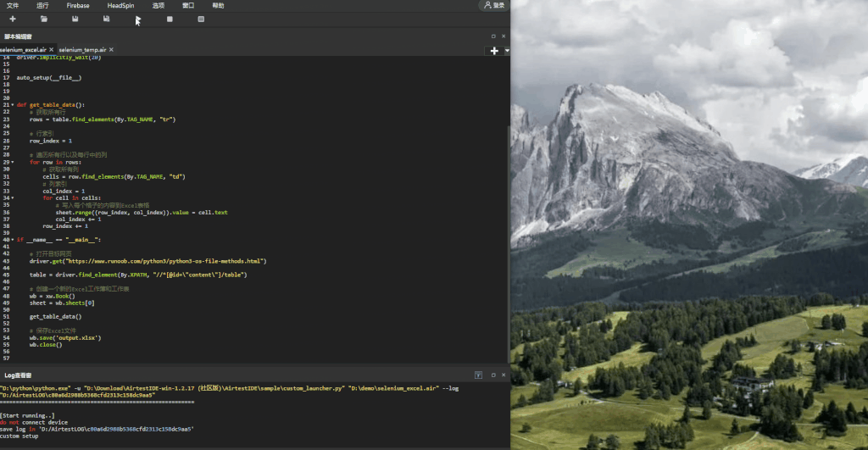
Task: Run the script with the play icon
Action: 138,19
